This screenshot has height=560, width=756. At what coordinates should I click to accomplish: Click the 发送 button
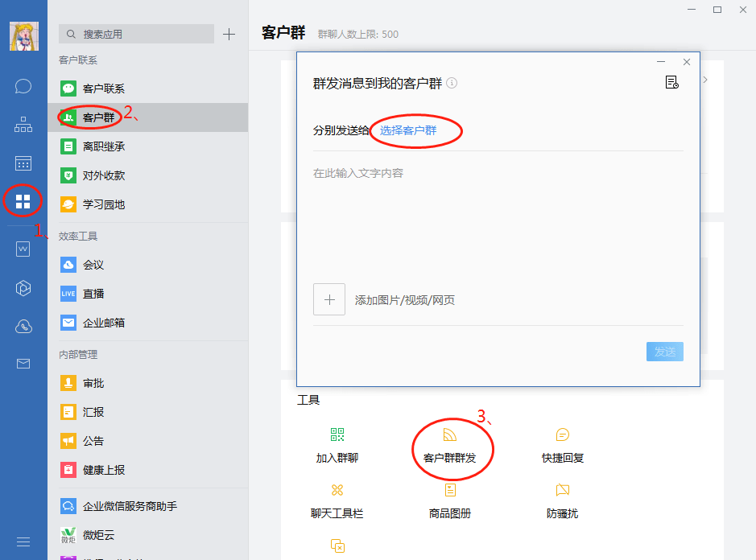[664, 352]
